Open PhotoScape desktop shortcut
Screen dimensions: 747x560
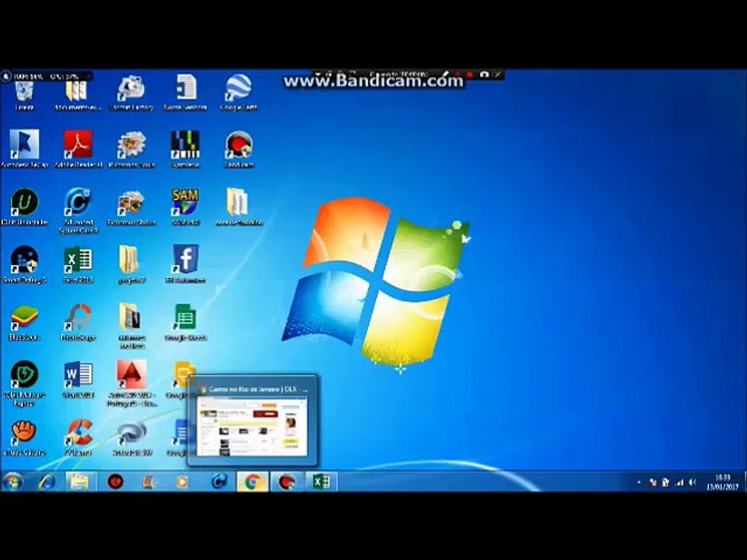click(x=78, y=322)
